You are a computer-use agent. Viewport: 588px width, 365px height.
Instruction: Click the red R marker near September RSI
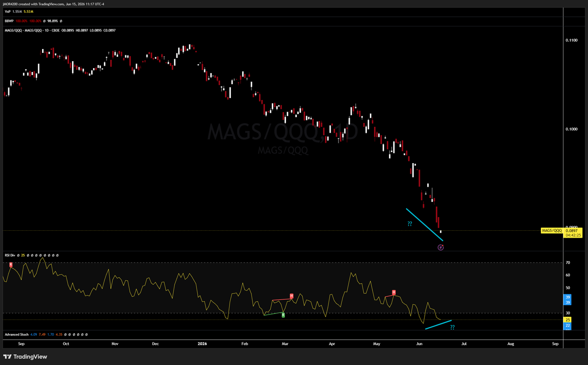[x=11, y=265]
